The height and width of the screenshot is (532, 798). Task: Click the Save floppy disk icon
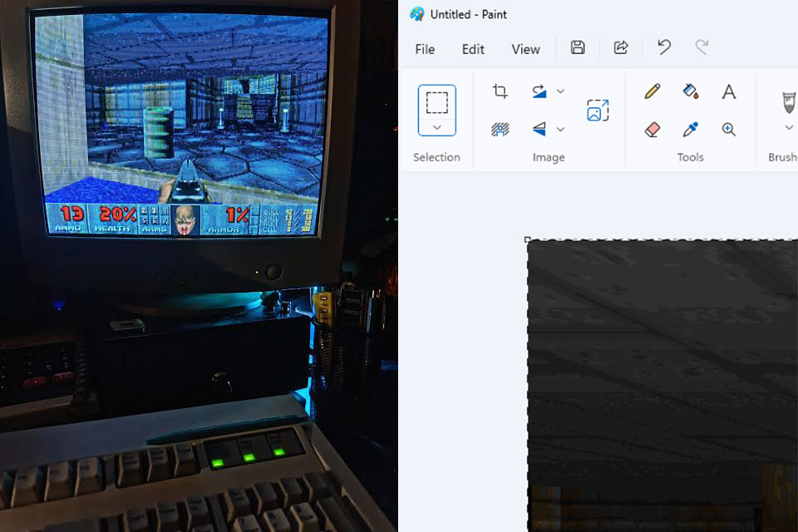click(578, 48)
